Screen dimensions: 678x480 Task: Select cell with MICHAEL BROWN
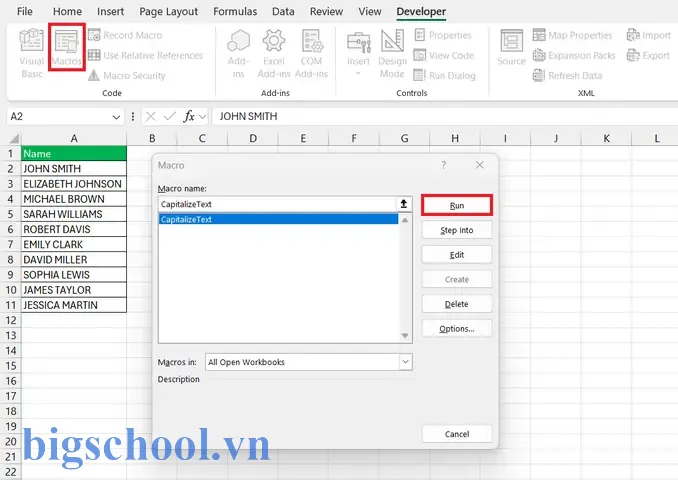pyautogui.click(x=74, y=199)
